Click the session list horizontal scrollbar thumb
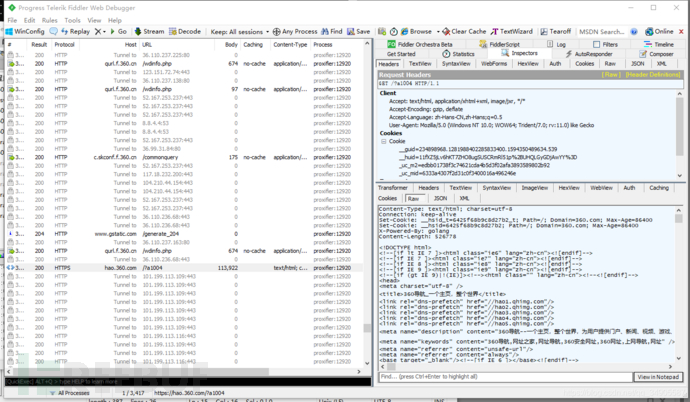 pyautogui.click(x=141, y=372)
